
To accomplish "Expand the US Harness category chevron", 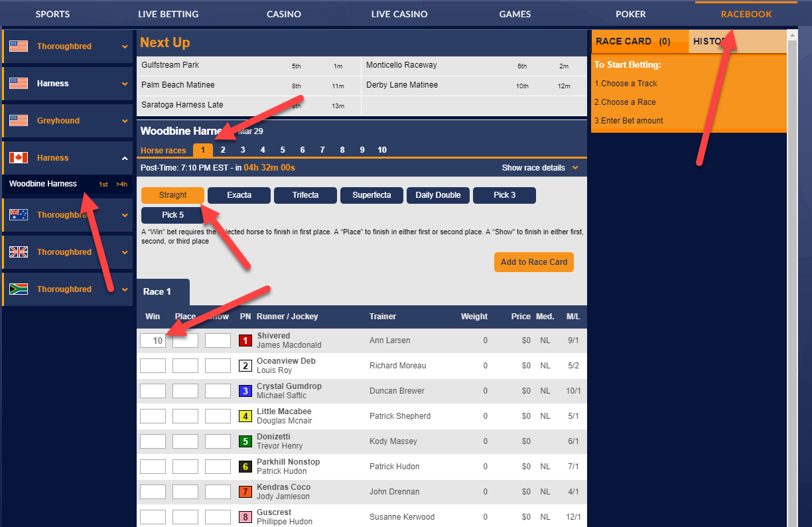I will tap(125, 84).
